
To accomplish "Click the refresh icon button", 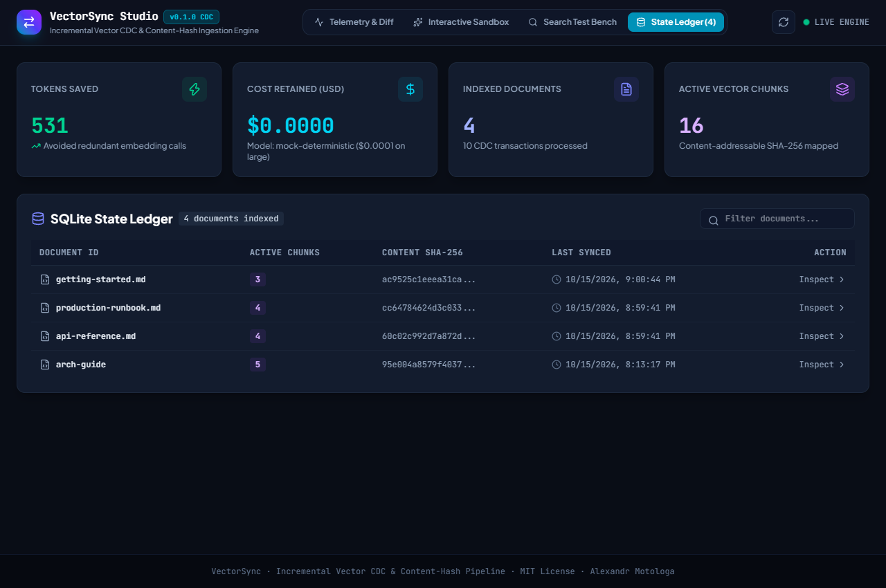I will (x=784, y=22).
